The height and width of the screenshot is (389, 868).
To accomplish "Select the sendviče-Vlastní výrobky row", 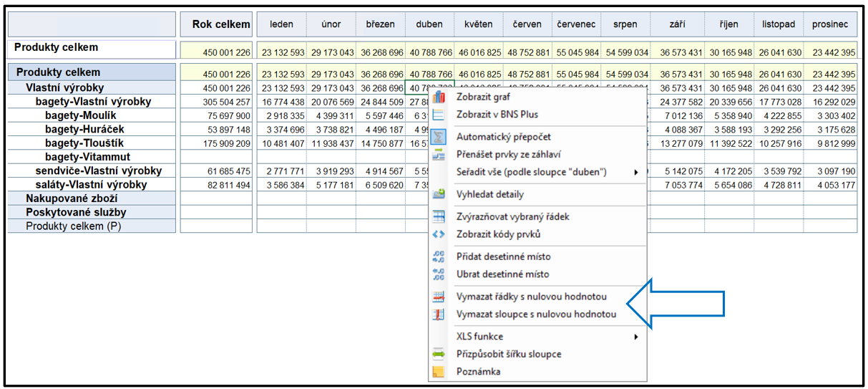I will click(x=92, y=171).
